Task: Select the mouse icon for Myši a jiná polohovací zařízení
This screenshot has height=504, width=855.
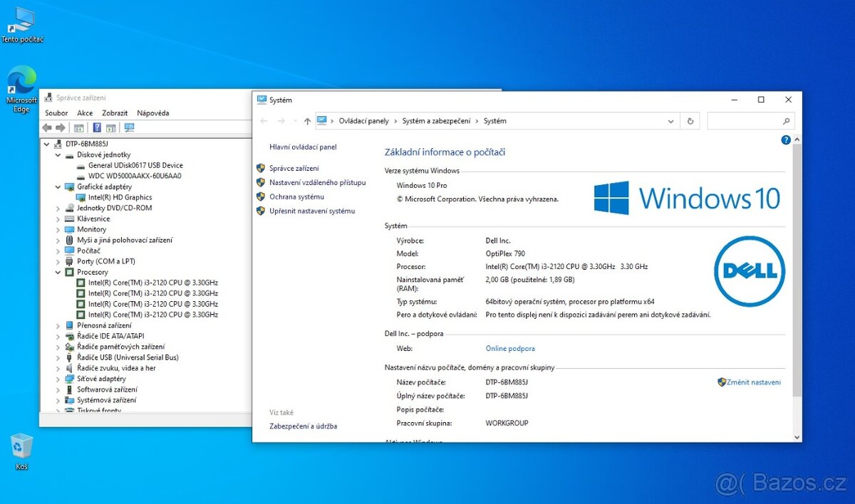Action: point(70,240)
